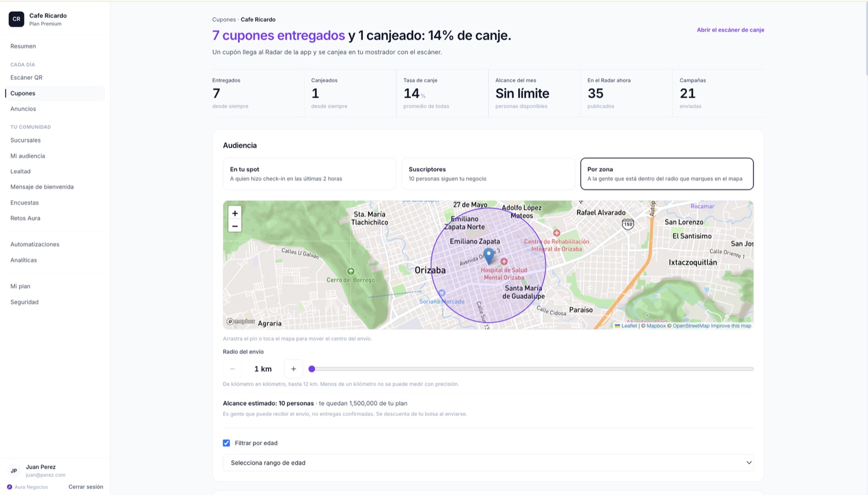Click the Centro de Rehabilitación red cross marker

click(557, 233)
